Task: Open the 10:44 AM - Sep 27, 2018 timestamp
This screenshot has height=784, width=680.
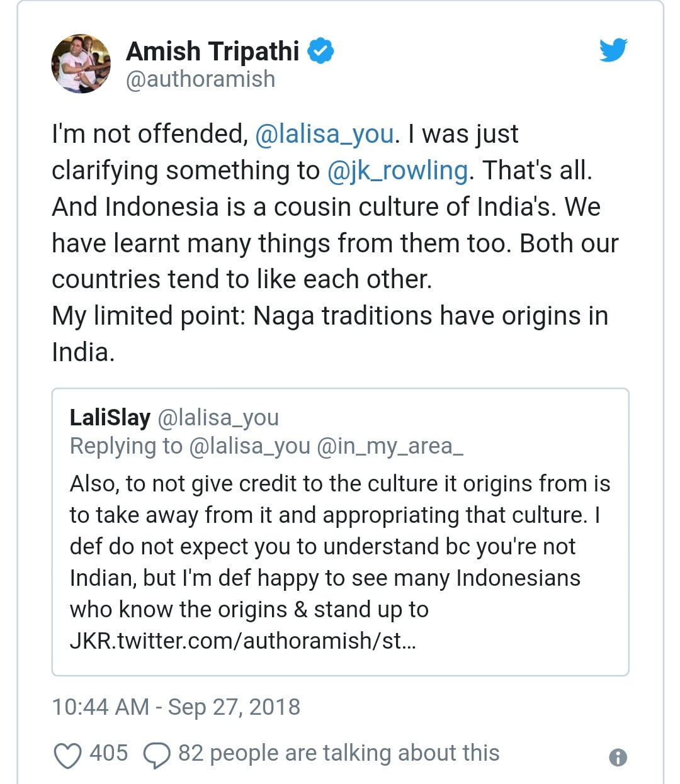Action: (176, 707)
